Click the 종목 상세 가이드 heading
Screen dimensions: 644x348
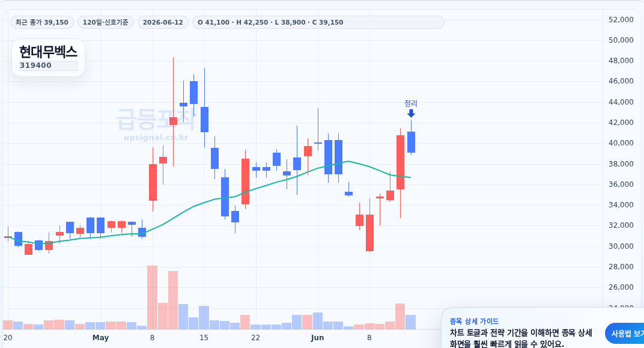click(x=474, y=322)
